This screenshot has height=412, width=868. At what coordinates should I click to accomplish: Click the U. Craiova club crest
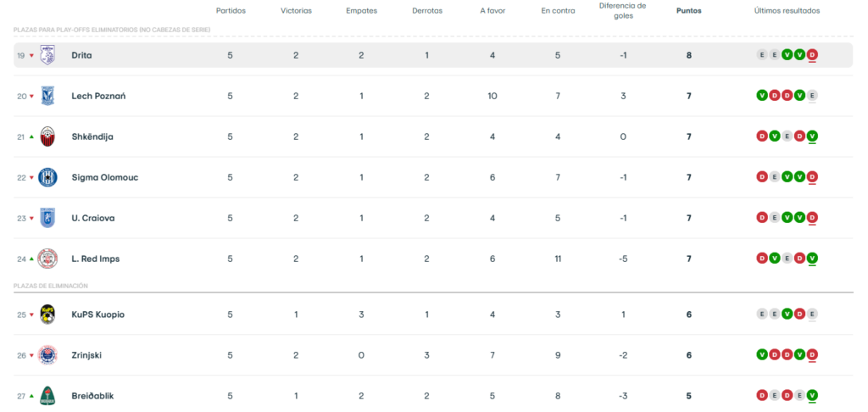tap(47, 218)
